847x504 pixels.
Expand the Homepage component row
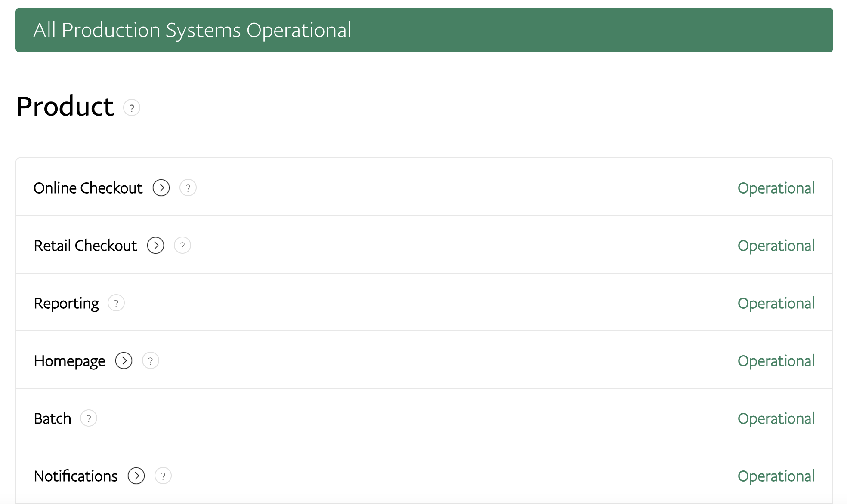pyautogui.click(x=124, y=361)
